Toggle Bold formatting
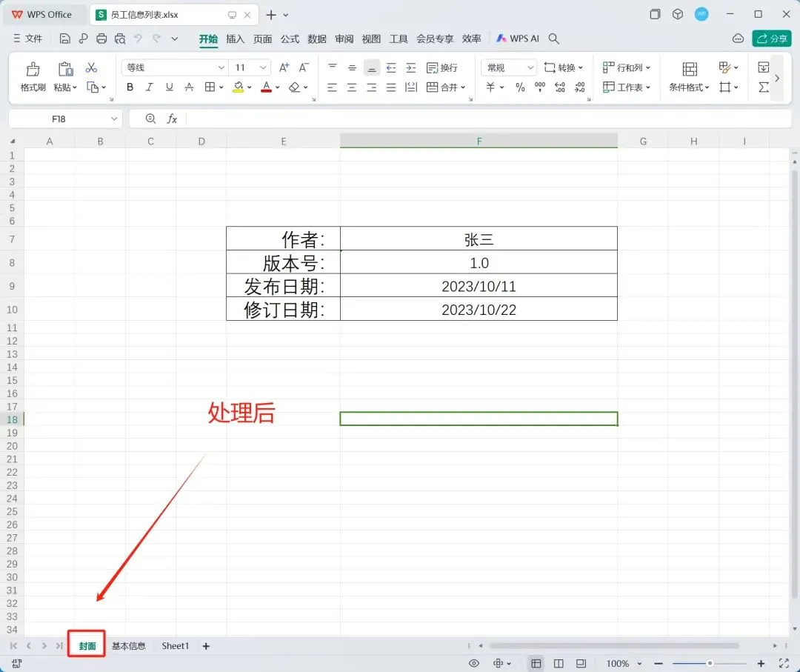Viewport: 800px width, 672px height. [130, 87]
